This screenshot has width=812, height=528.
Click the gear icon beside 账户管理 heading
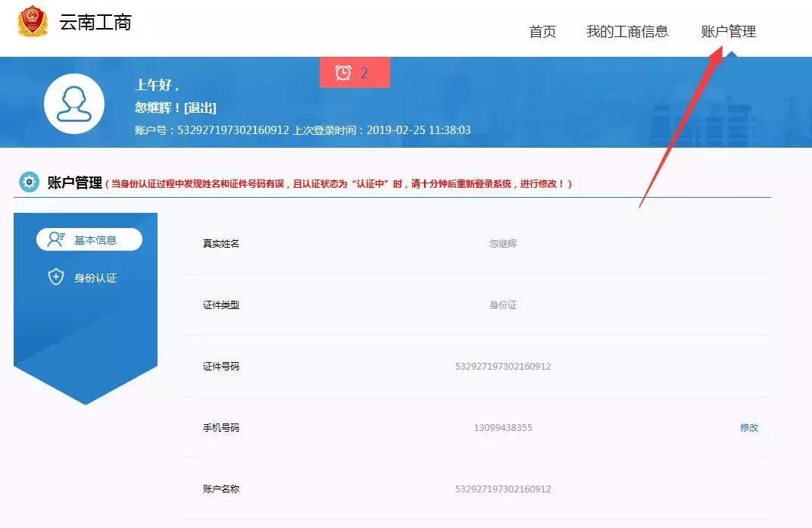point(29,182)
